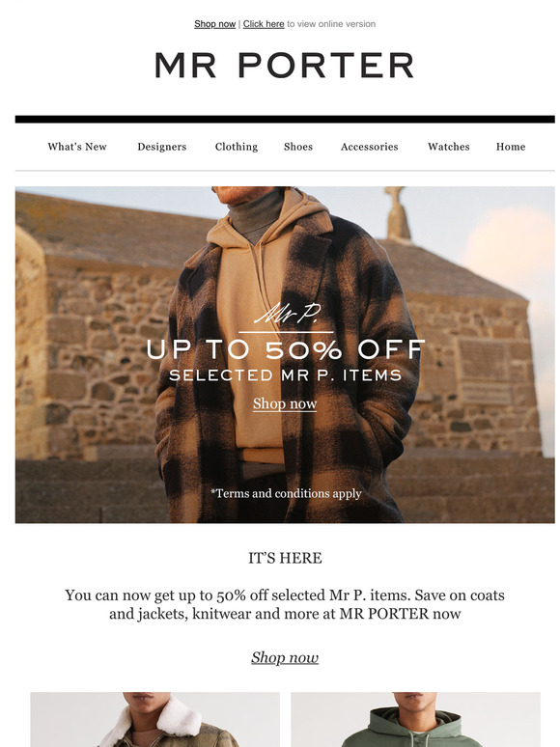Click the IT'S HERE heading
560x747 pixels.
point(285,558)
